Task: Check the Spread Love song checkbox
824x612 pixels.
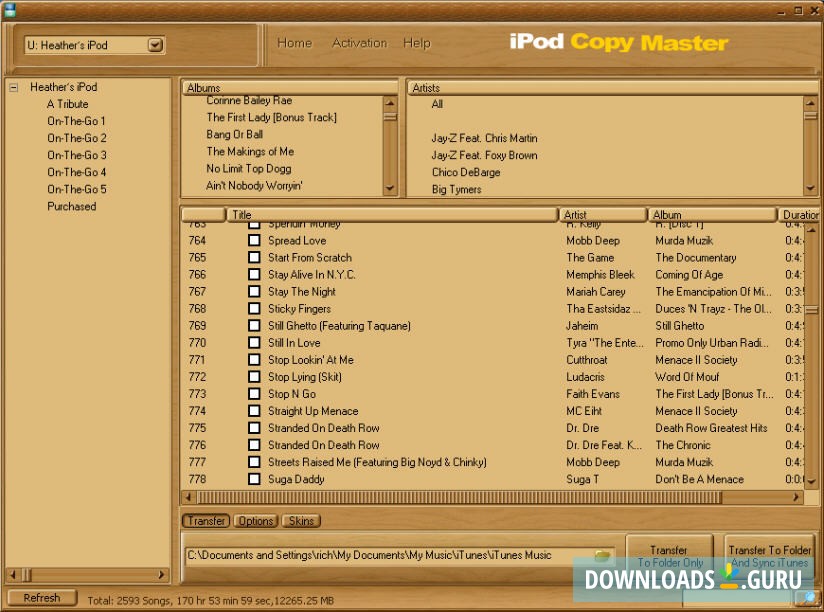Action: tap(253, 240)
